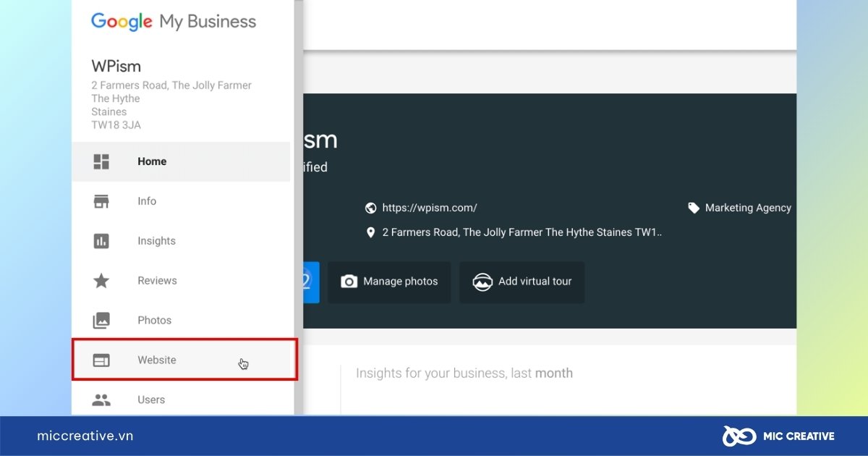
Task: Click the 2 Farmers Road address in header card
Action: [x=522, y=232]
